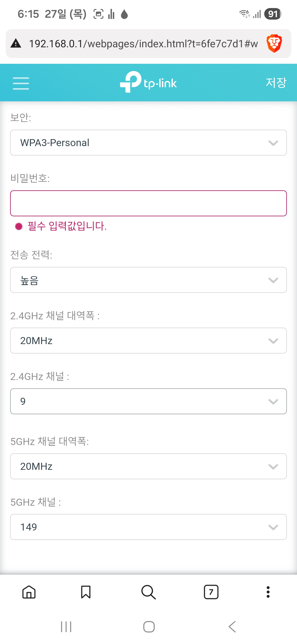Open the tab switcher showing 7
Image resolution: width=297 pixels, height=644 pixels.
coord(211,592)
